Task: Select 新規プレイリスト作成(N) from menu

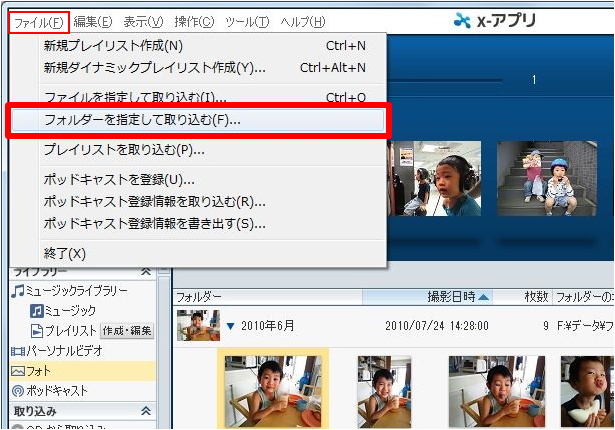Action: coord(113,45)
